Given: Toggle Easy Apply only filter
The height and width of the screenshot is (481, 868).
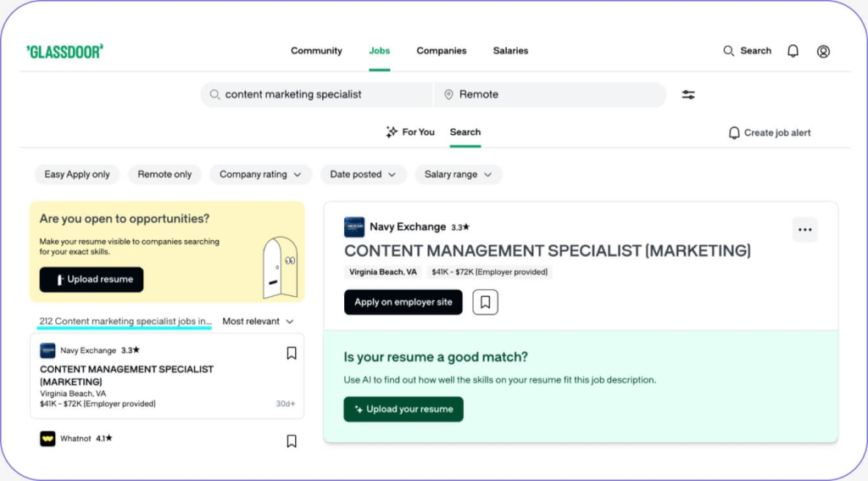Looking at the screenshot, I should pos(77,174).
